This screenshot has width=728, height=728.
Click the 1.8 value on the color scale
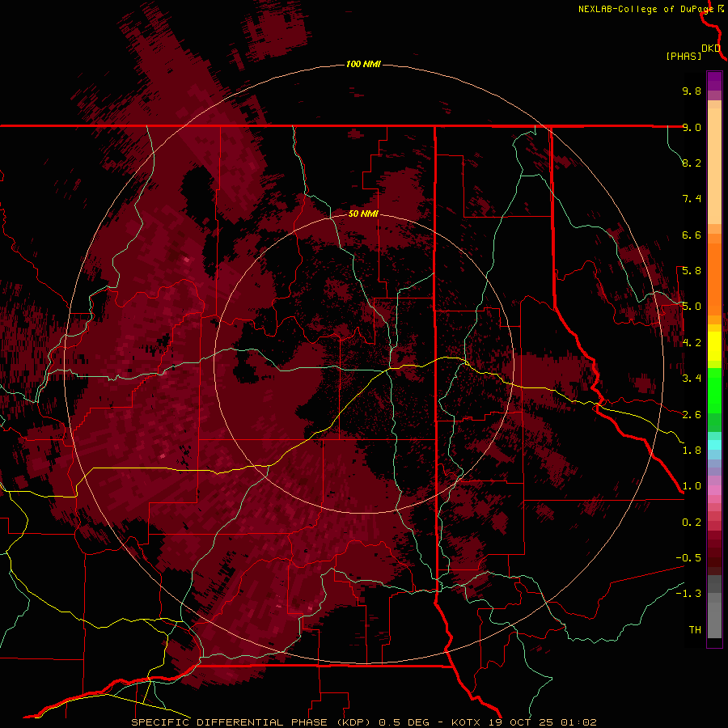coord(692,451)
